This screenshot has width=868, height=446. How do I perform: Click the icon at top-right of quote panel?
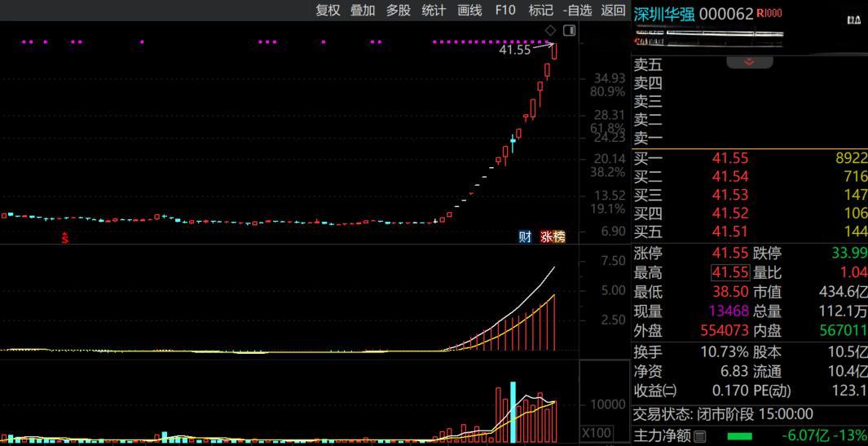pyautogui.click(x=853, y=20)
